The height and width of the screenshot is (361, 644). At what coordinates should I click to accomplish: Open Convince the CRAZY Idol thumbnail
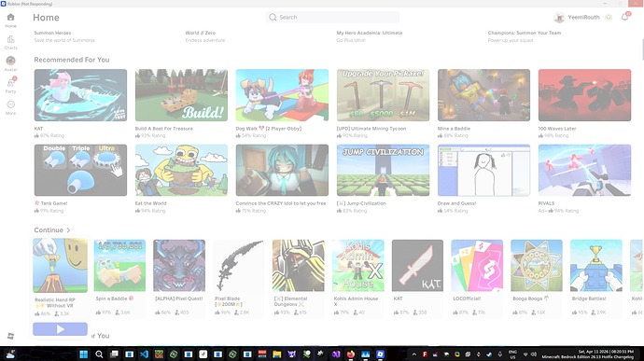coord(282,170)
